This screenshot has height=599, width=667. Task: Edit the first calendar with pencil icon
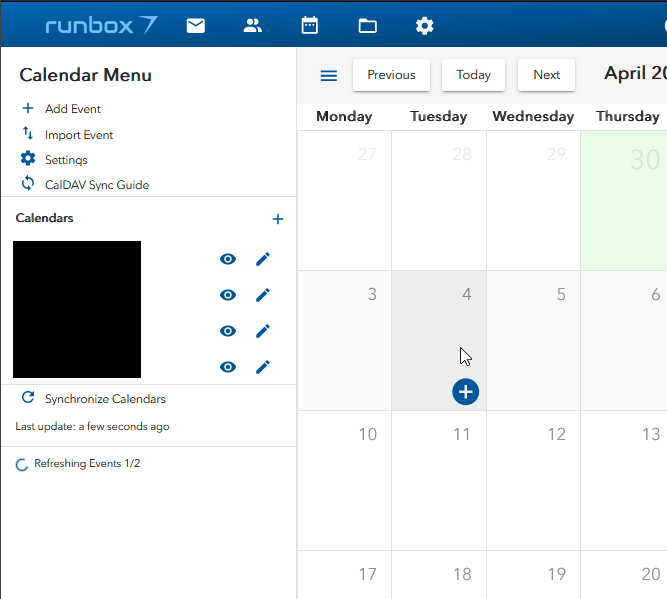263,259
